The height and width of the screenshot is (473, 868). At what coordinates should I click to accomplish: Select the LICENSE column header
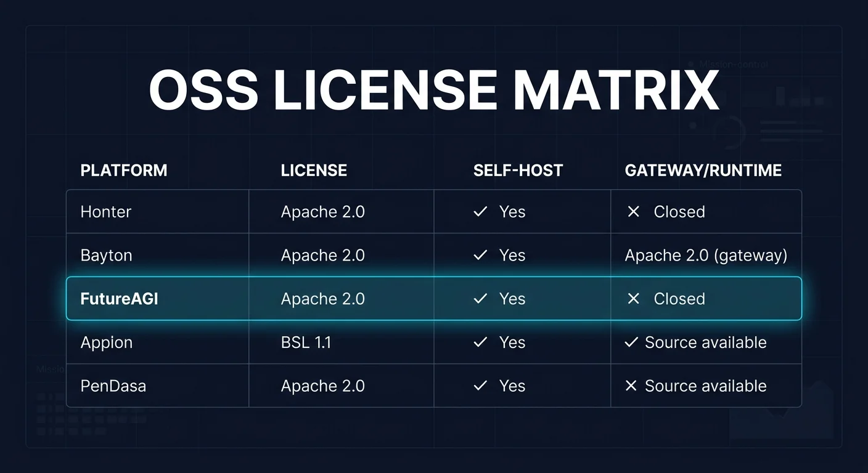coord(314,171)
